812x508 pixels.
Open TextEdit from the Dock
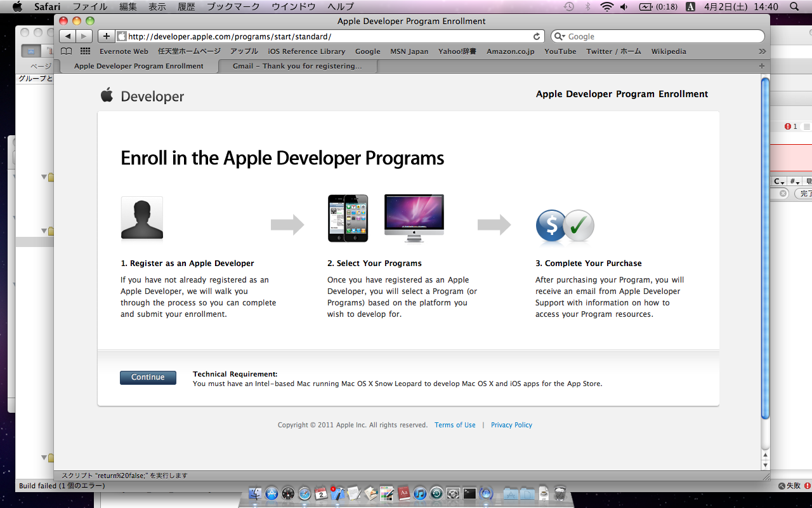point(354,493)
